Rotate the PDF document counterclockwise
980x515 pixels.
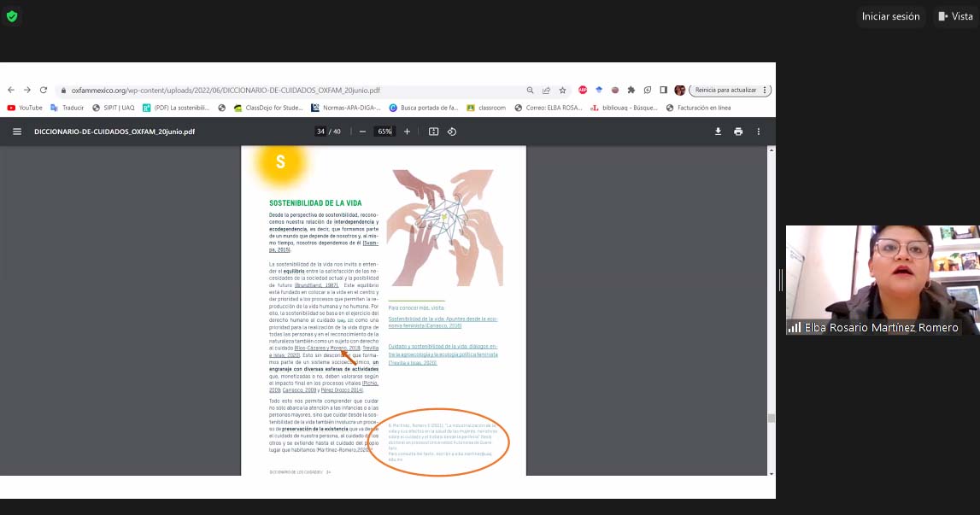pos(452,132)
